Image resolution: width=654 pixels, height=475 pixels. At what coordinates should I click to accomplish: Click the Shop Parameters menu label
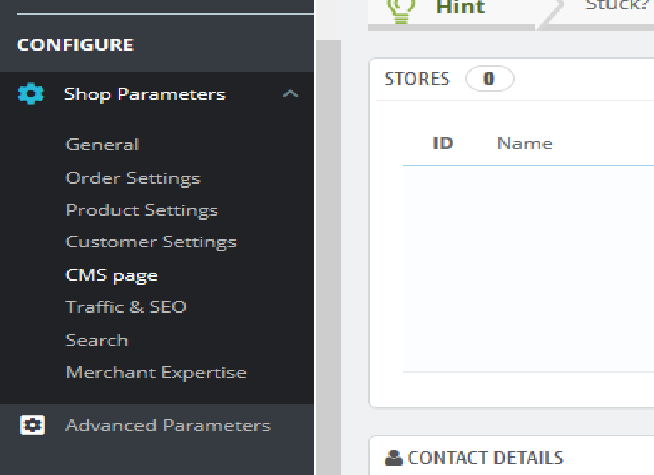pos(145,95)
